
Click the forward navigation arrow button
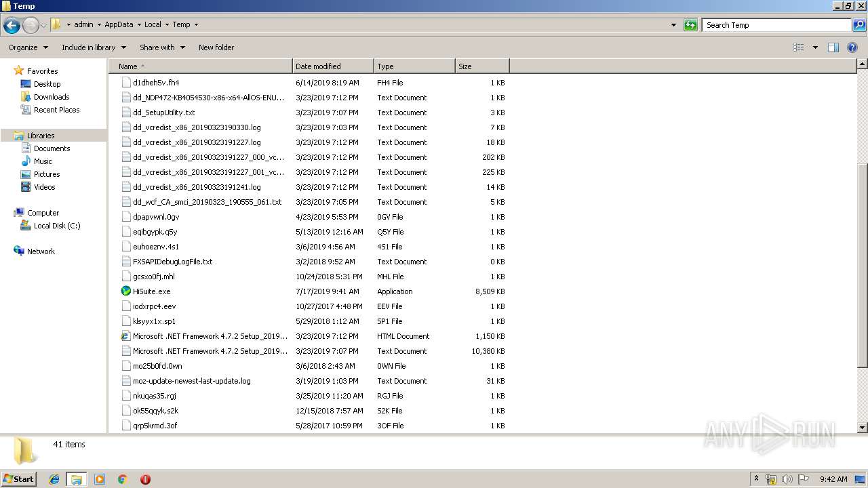click(x=31, y=26)
